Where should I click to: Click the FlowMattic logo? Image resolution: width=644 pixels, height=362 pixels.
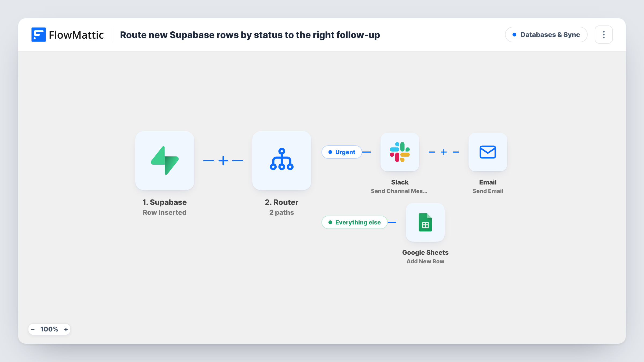click(x=68, y=35)
